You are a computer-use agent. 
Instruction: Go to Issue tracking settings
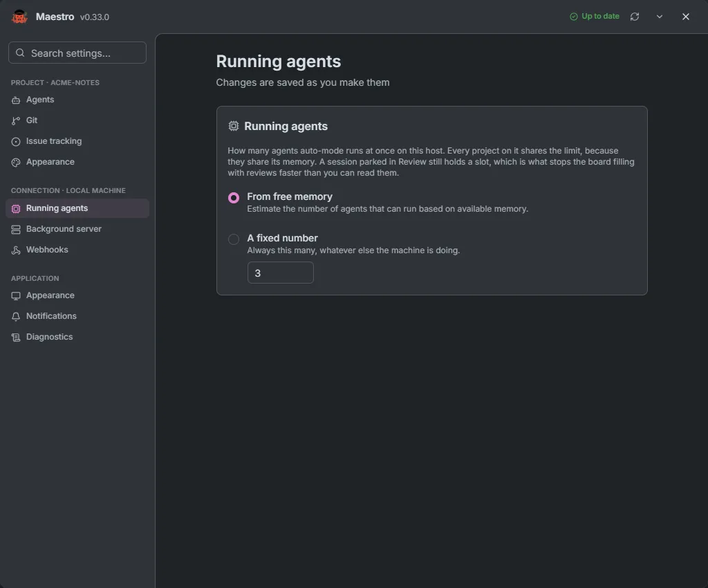pos(77,141)
